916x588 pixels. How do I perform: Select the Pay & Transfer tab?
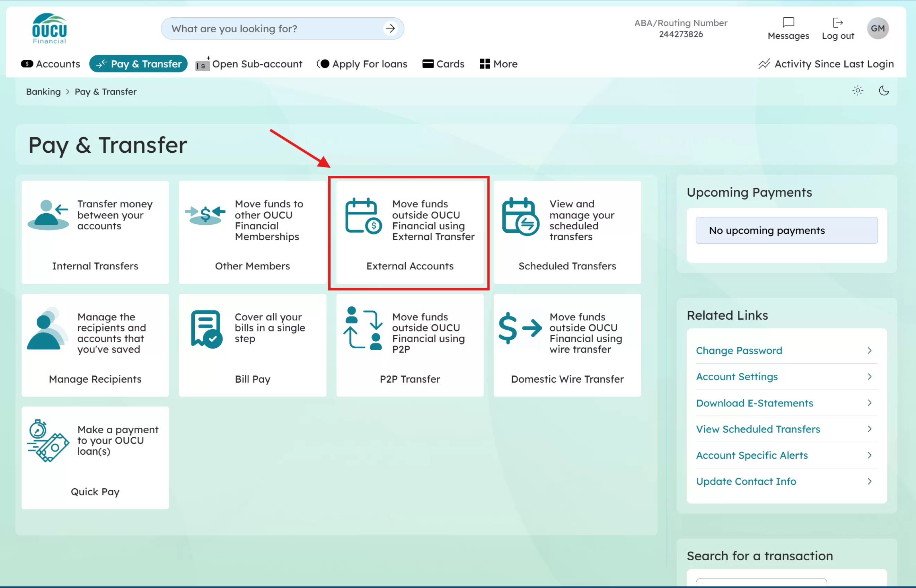click(138, 64)
